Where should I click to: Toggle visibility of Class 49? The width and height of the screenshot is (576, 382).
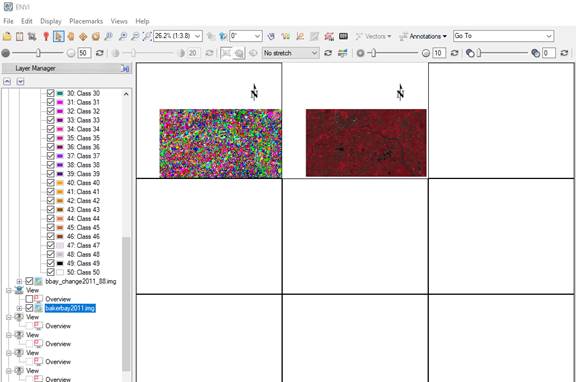(x=51, y=263)
